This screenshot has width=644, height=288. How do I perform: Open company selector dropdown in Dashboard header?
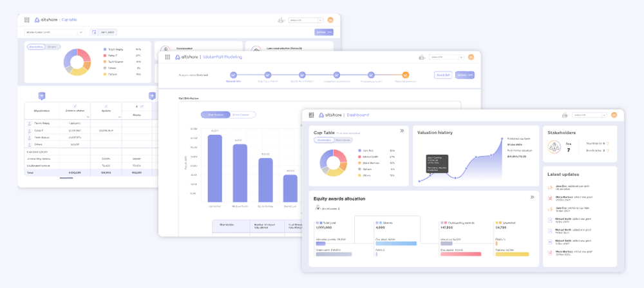click(x=589, y=115)
